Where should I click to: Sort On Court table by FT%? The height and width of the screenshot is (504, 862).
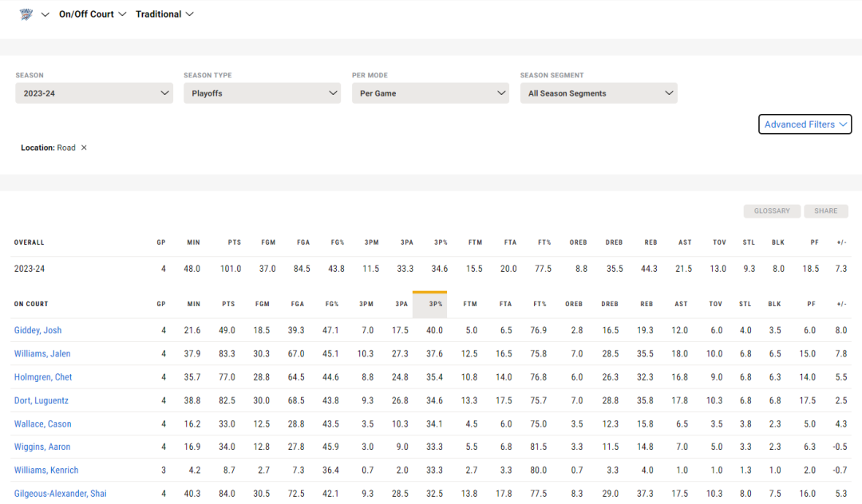(540, 304)
